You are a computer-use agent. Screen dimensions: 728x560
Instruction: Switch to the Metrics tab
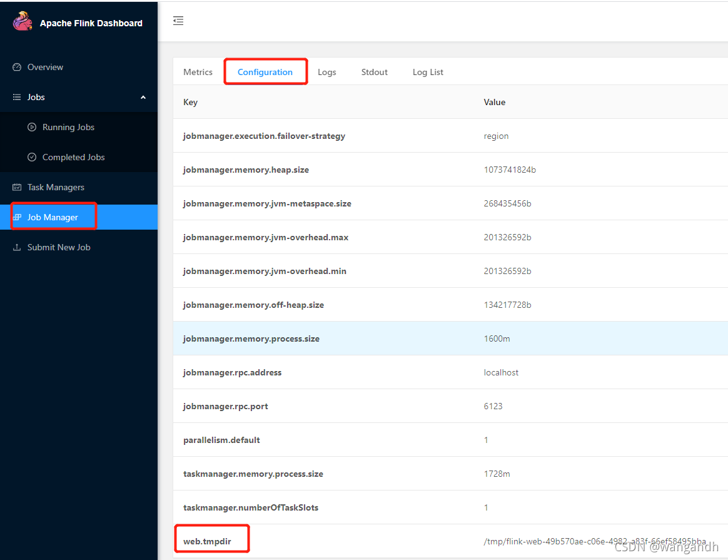pos(198,71)
